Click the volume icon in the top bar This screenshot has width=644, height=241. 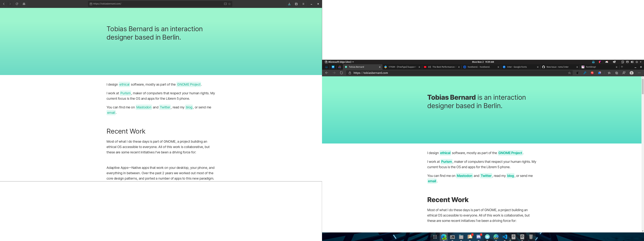coord(632,62)
